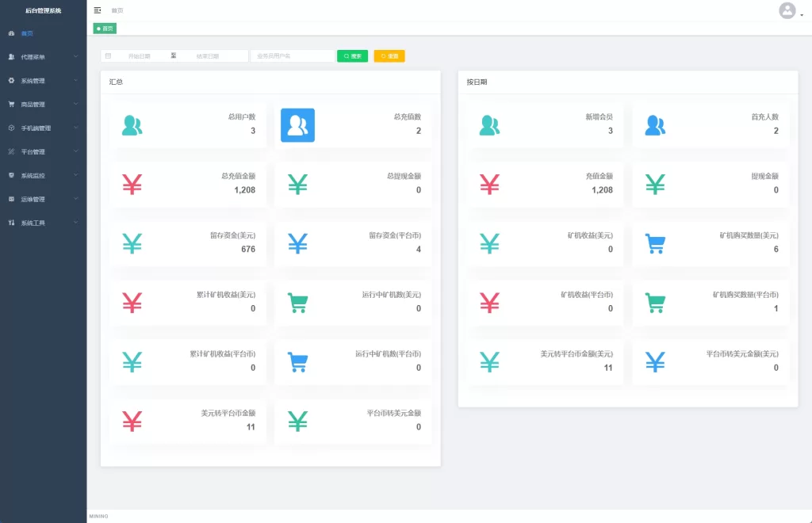Click the yen icon for 美元转平台币金额(美元)

click(489, 362)
